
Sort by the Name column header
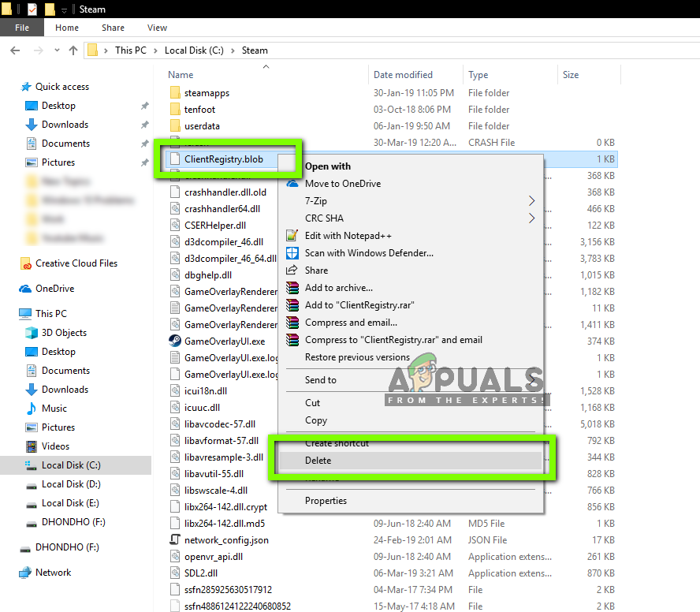tap(181, 75)
